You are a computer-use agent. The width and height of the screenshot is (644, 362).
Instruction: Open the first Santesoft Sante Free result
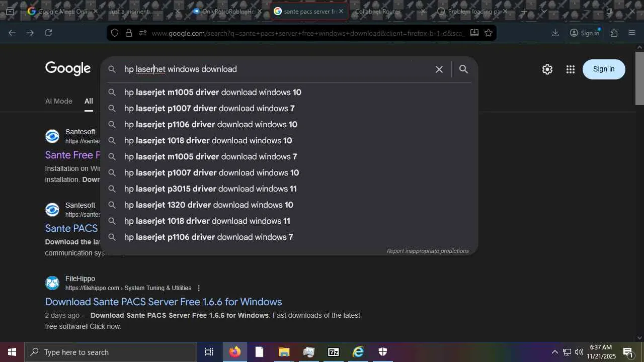(72, 155)
